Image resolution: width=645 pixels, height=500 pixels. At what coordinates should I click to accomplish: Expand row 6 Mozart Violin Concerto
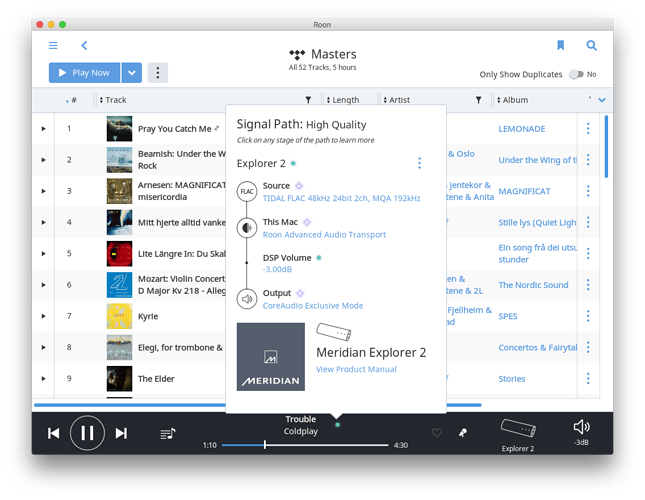[43, 285]
